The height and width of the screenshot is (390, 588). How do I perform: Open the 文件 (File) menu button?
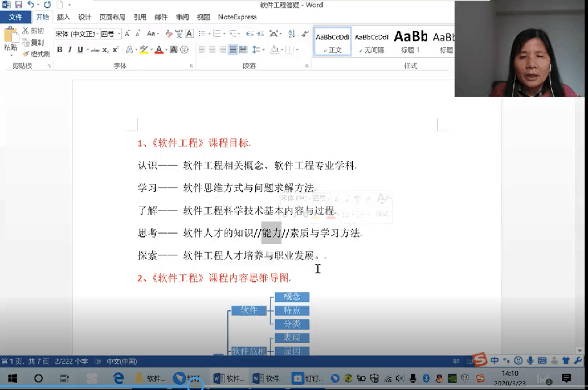tap(15, 17)
